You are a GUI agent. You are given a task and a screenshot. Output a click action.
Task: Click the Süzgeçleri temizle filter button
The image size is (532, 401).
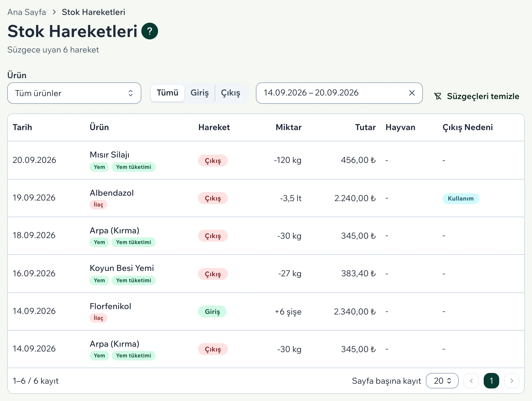(x=477, y=96)
